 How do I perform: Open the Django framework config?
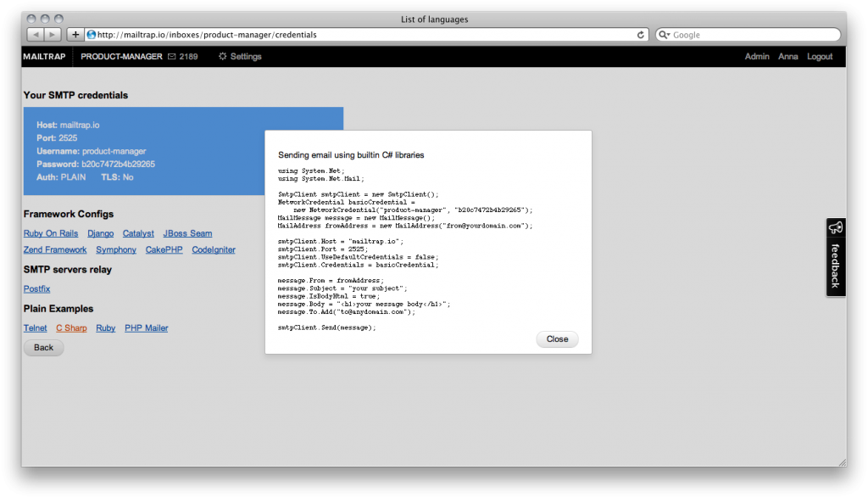(100, 232)
